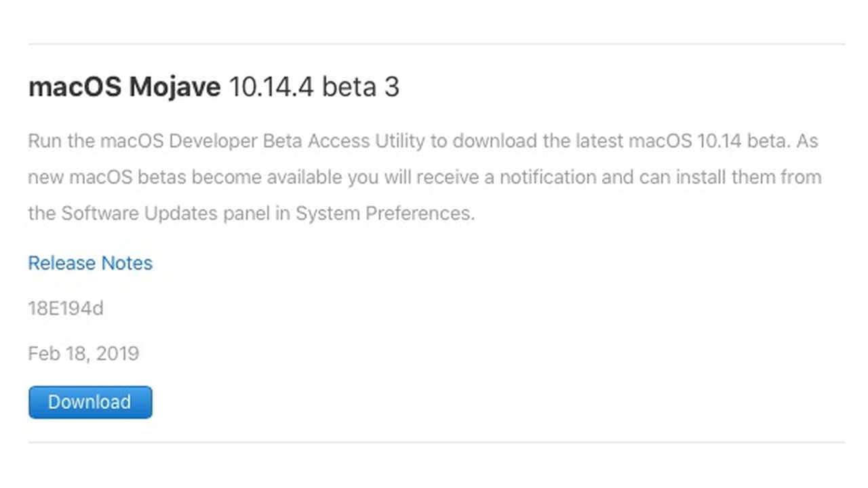Click the word "Mojave" in the title
This screenshot has width=868, height=488.
[x=174, y=87]
